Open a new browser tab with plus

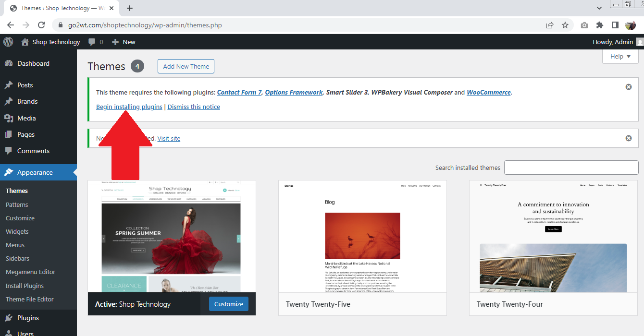130,8
